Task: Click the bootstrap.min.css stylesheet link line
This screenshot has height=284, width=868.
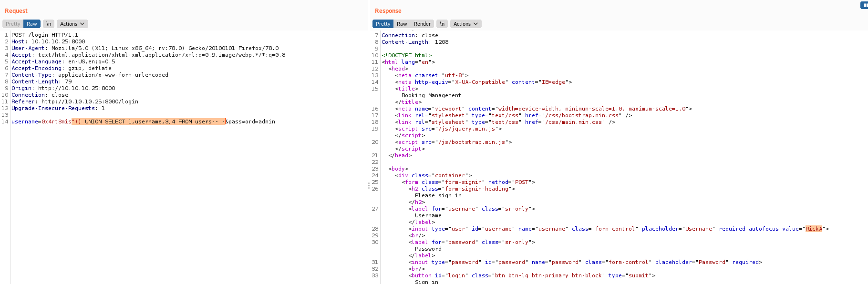Action: [x=514, y=115]
